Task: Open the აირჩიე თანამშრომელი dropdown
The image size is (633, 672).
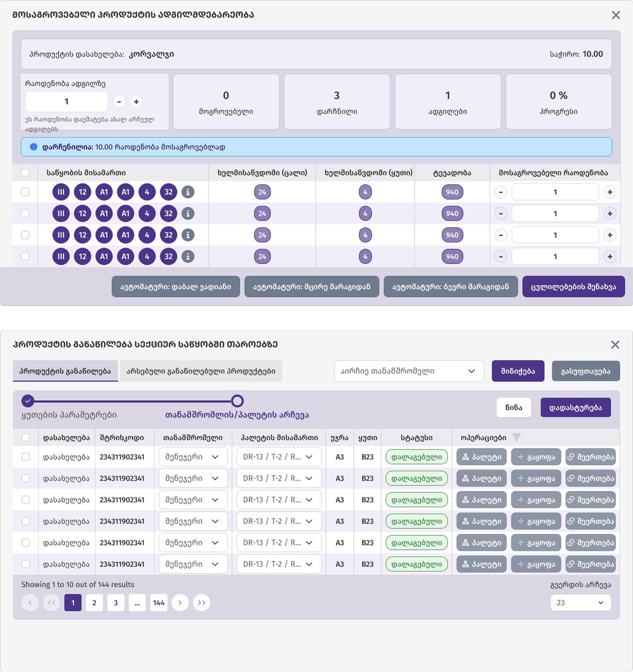Action: 409,371
